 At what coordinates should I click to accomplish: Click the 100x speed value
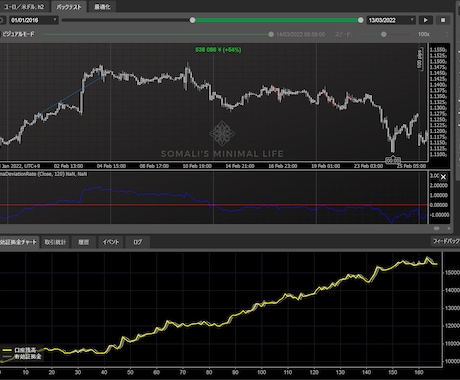coord(423,34)
